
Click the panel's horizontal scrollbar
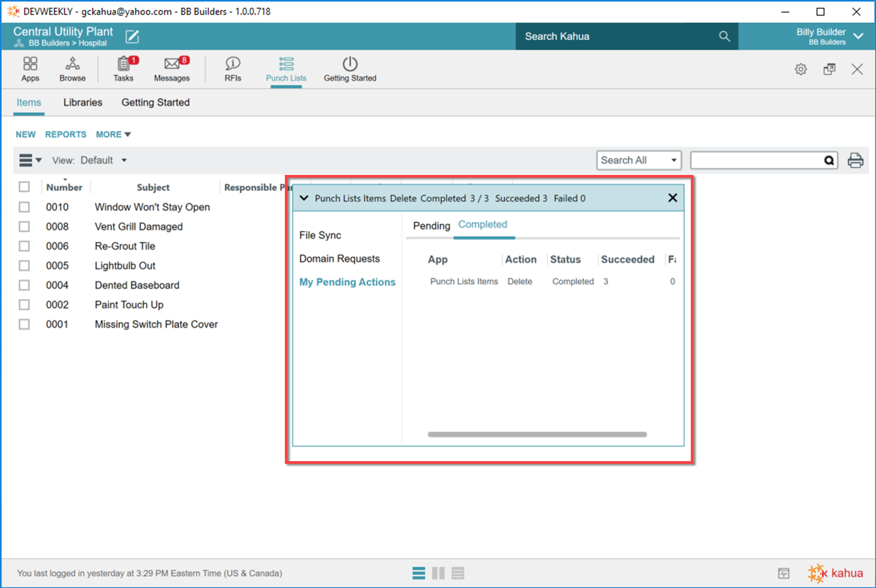point(537,434)
